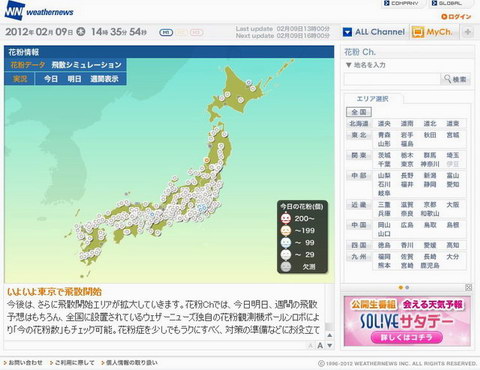
Task: Select the 飛散シミュレーション tab
Action: [86, 65]
